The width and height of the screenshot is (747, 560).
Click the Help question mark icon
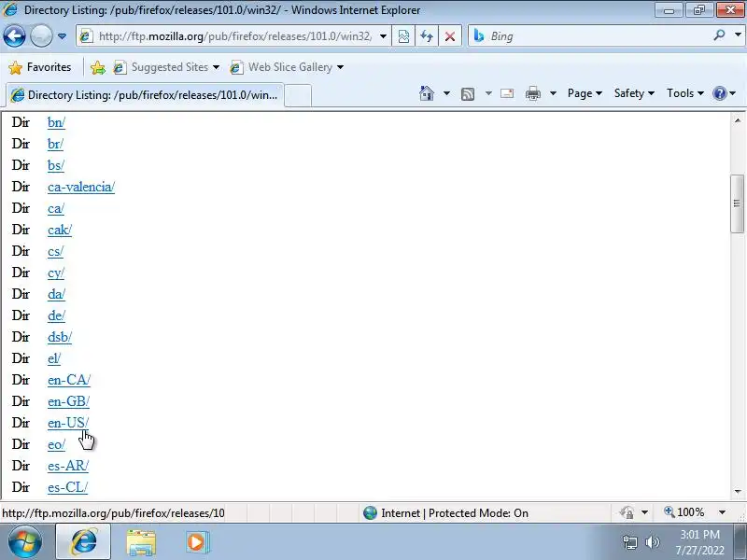coord(719,93)
